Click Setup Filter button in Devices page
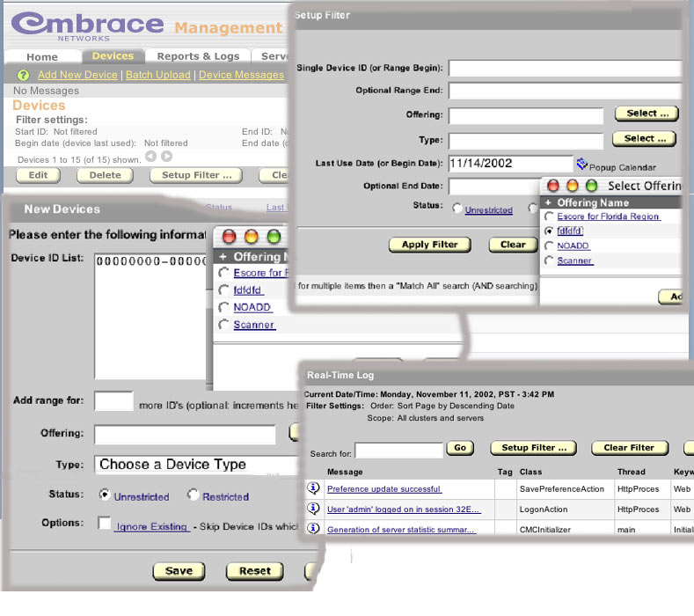694x616 pixels. tap(196, 175)
